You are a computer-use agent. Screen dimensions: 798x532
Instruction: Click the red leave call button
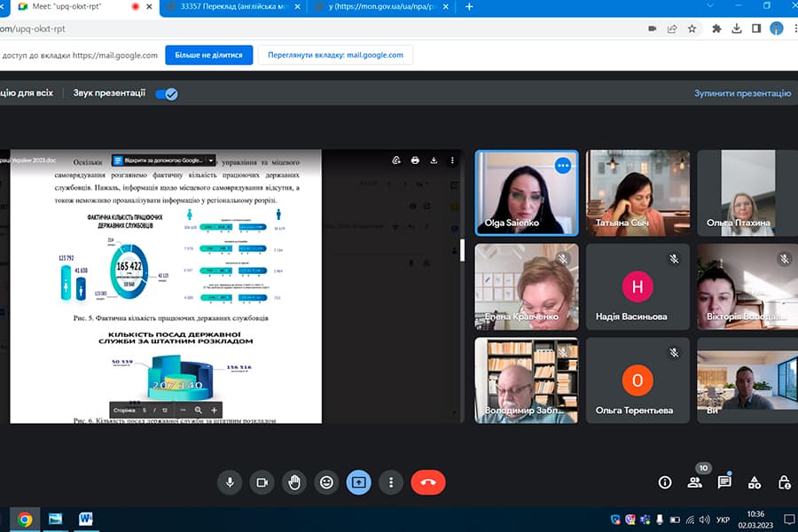click(x=428, y=482)
